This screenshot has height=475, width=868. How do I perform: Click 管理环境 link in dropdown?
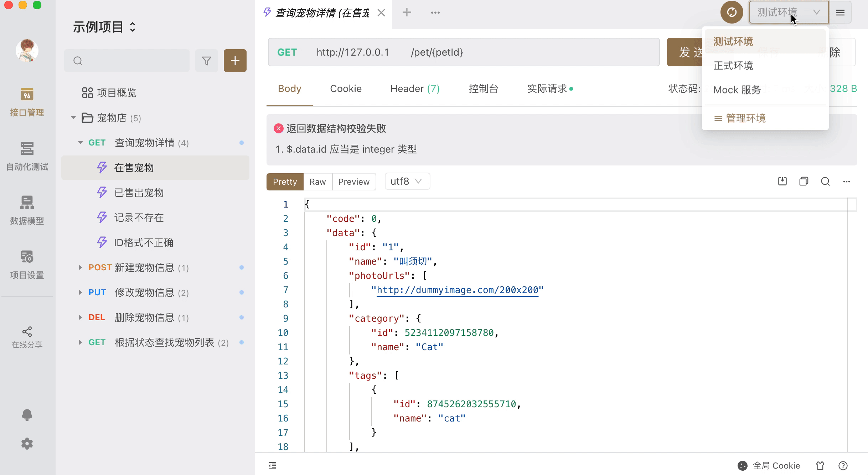745,118
